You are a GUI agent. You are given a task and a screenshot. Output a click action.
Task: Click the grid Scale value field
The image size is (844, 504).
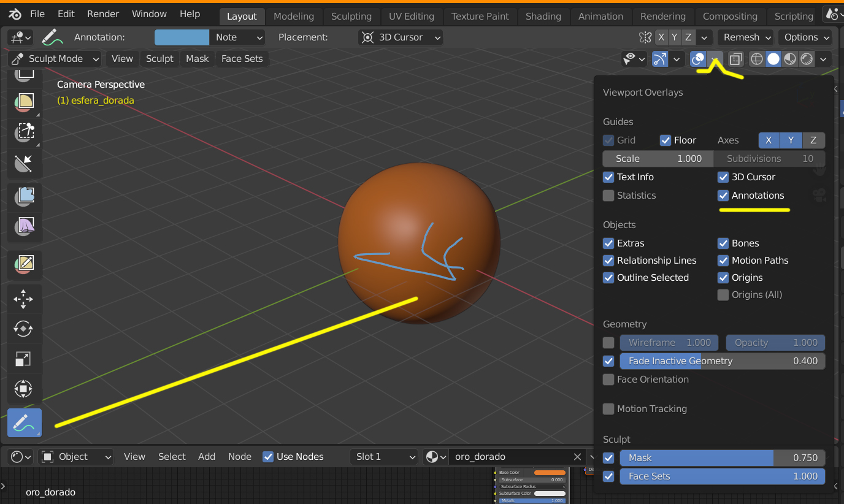pyautogui.click(x=658, y=159)
